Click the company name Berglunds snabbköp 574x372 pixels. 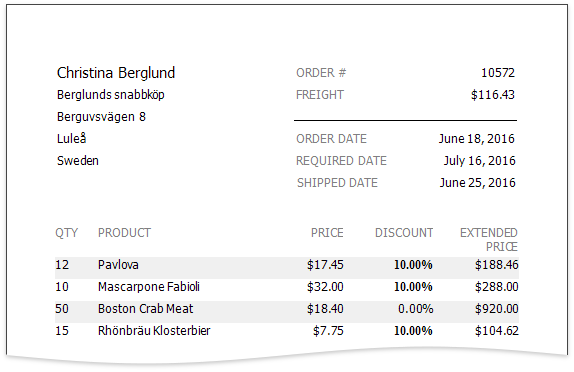click(x=111, y=95)
